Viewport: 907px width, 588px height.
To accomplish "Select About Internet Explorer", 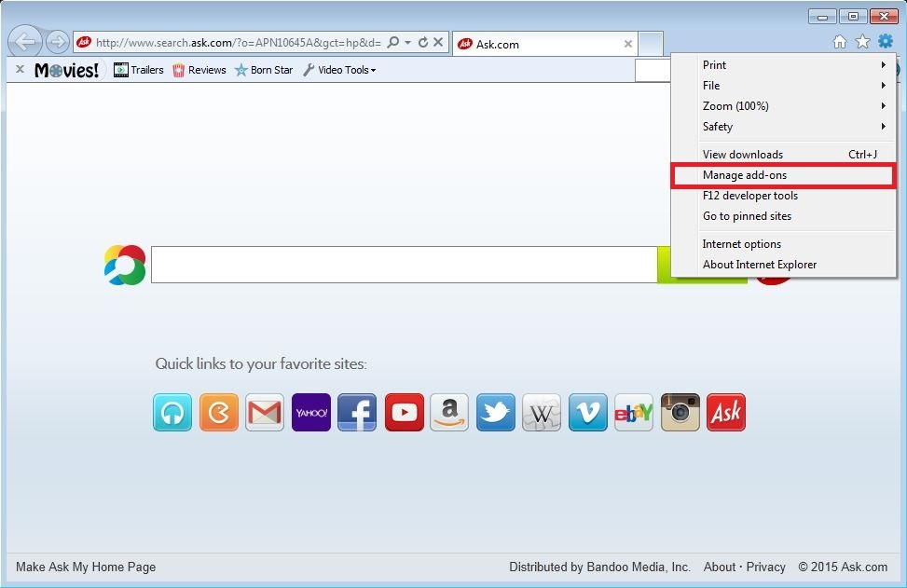I will [784, 265].
